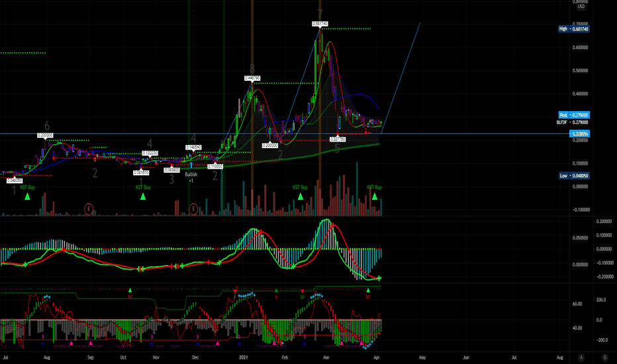The image size is (617, 364).
Task: Click the tall volume bar in March
Action: [357, 189]
